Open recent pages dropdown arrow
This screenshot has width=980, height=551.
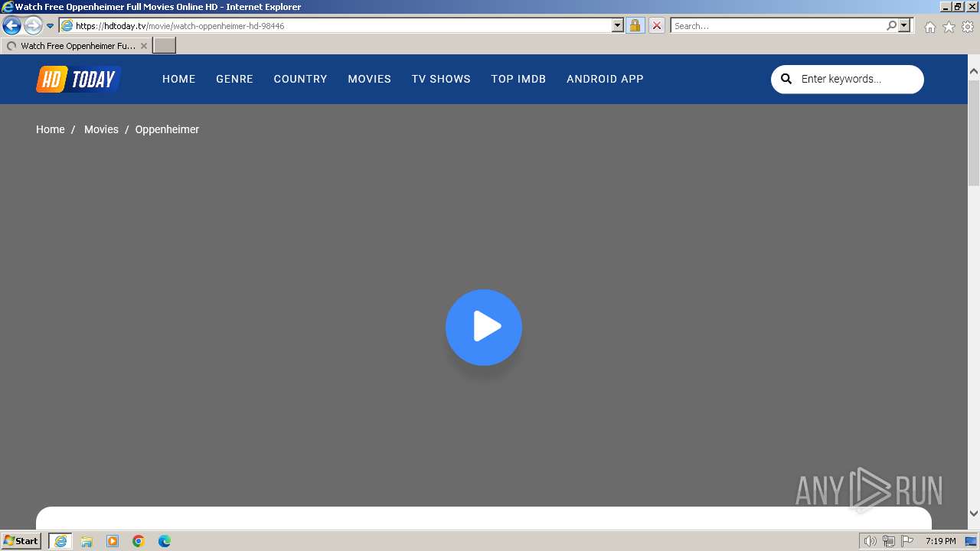click(x=50, y=26)
